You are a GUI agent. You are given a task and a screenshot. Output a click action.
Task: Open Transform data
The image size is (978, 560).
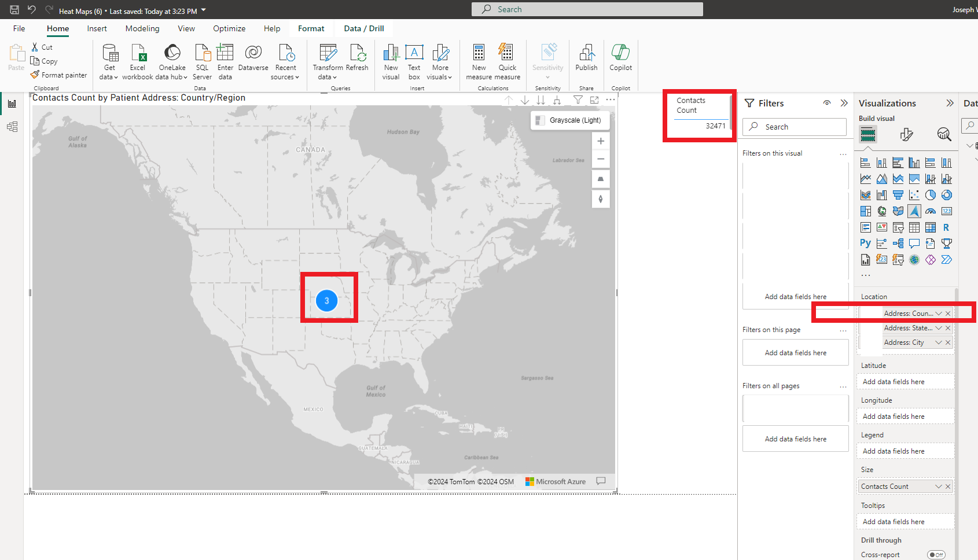pos(328,62)
